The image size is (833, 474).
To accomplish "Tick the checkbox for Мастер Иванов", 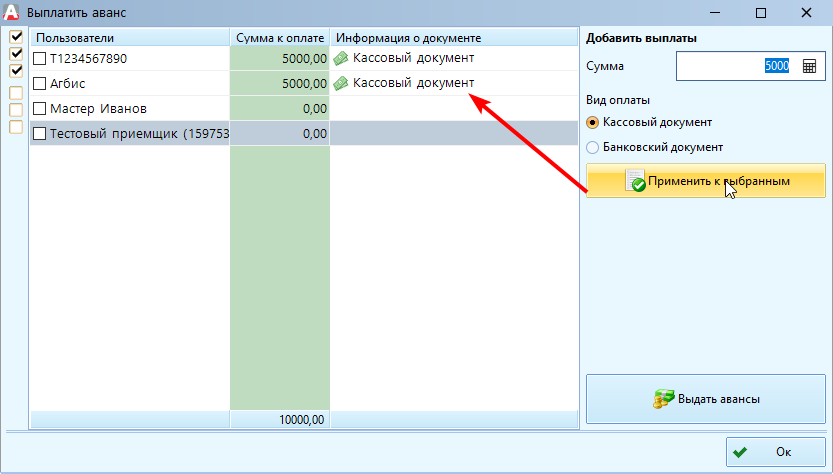I will pos(40,108).
